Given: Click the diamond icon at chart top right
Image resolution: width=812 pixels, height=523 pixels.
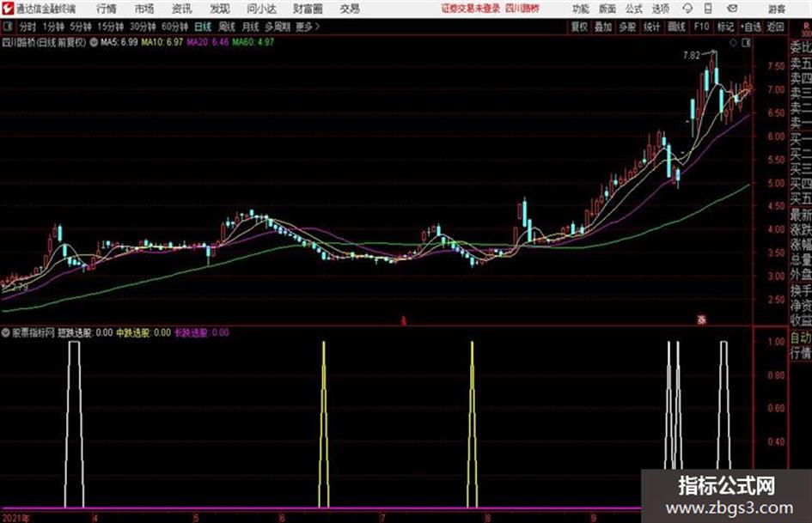Looking at the screenshot, I should click(733, 43).
